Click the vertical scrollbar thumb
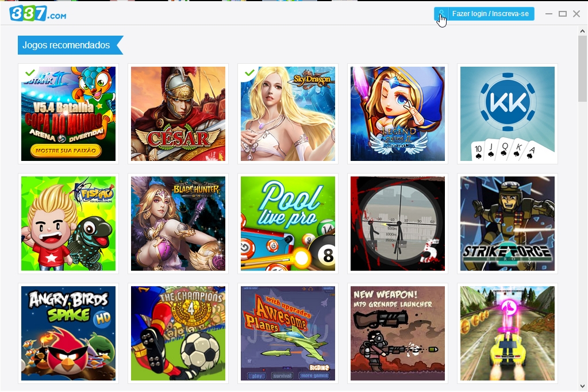The width and height of the screenshot is (588, 392). 582,68
